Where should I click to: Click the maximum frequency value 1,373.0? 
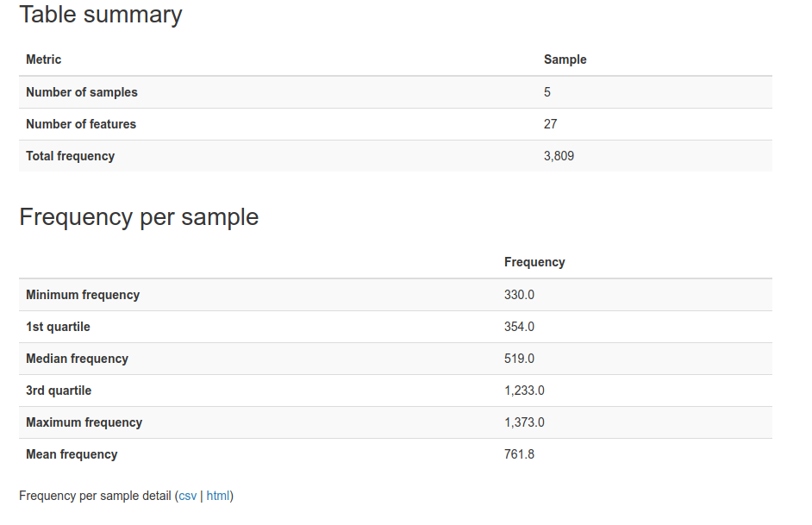coord(525,422)
